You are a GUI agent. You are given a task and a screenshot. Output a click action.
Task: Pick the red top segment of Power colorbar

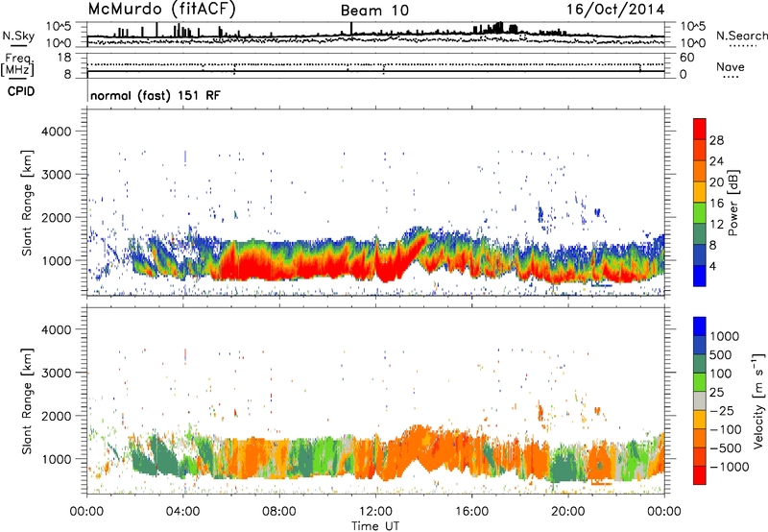tap(700, 129)
